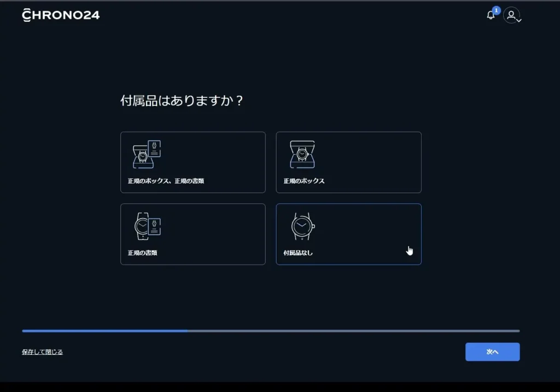Click the lone wristwatch icon
560x392 pixels.
point(302,226)
